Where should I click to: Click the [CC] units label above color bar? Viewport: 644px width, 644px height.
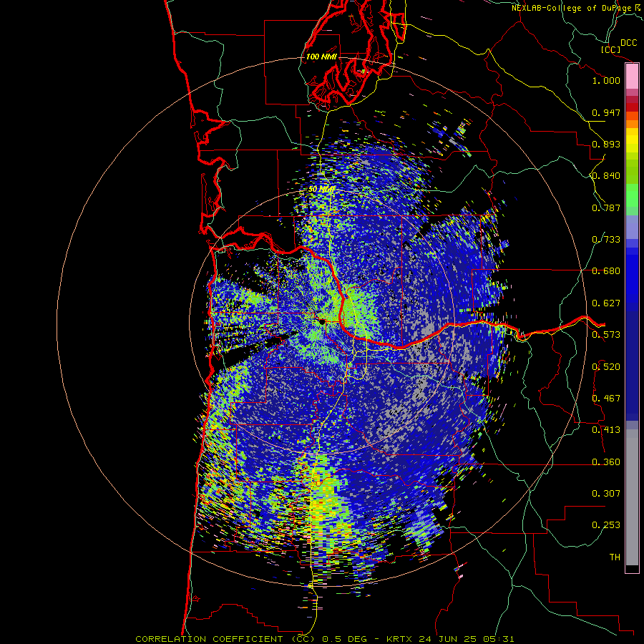611,49
